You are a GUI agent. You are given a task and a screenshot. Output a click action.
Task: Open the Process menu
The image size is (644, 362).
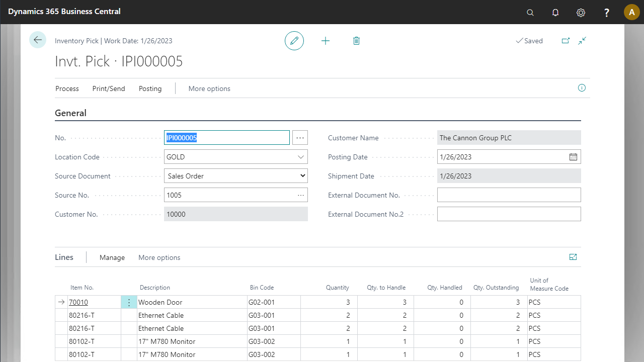click(67, 88)
